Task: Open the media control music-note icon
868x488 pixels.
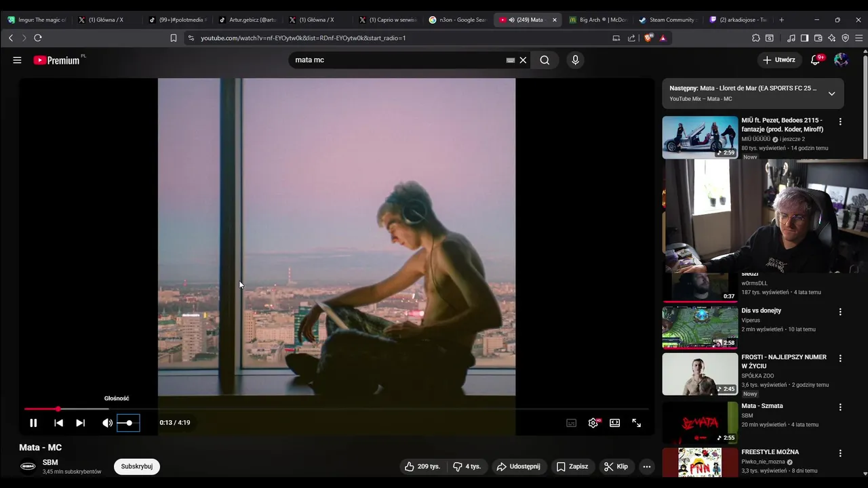Action: pos(791,38)
